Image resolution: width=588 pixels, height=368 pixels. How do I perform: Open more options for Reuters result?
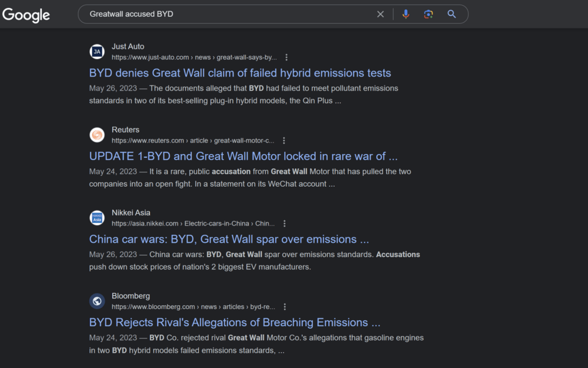[x=284, y=140]
